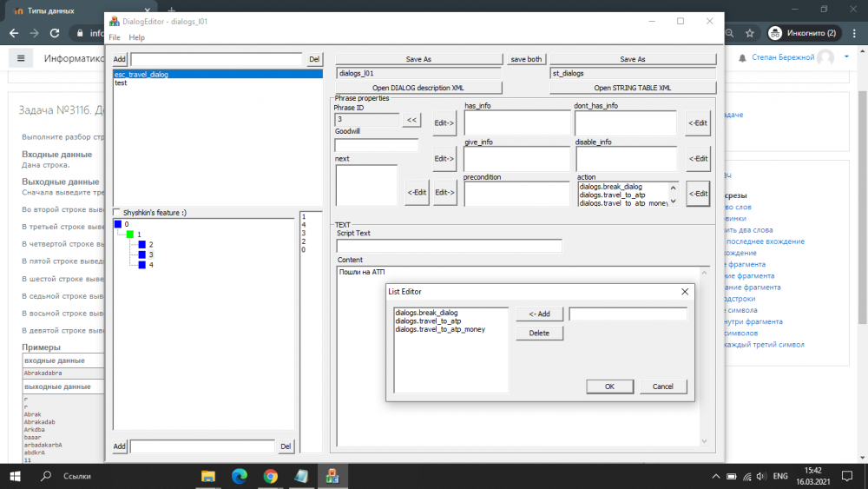Click Delete in the List Editor
Image resolution: width=868 pixels, height=489 pixels.
[x=539, y=333]
